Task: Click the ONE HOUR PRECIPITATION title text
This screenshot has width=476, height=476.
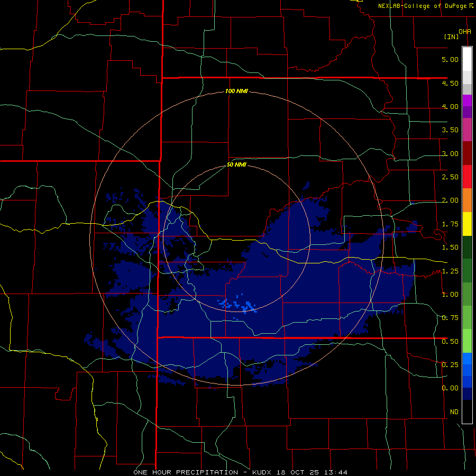Action: (186, 472)
